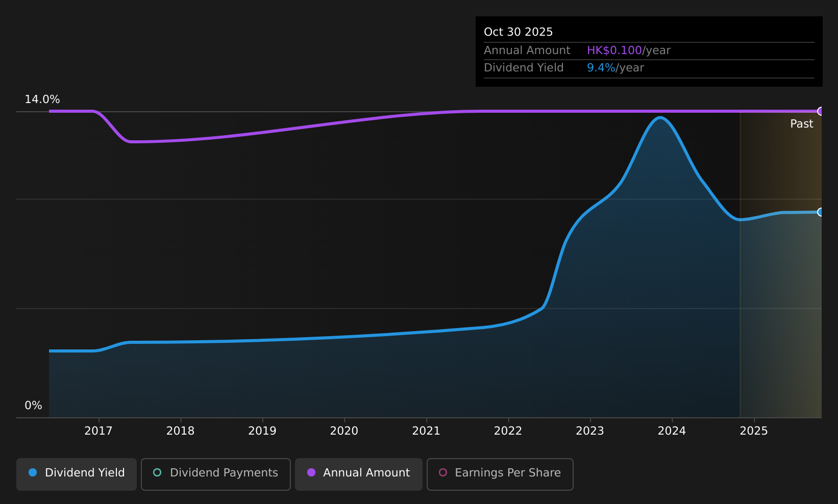838x504 pixels.
Task: Click the 14.0% y-axis label
Action: pos(42,99)
